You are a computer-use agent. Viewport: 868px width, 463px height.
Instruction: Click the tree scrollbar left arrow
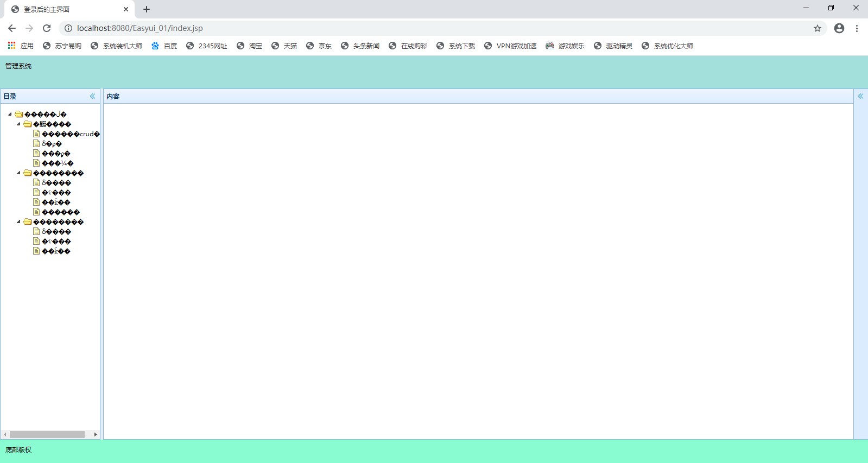[x=5, y=434]
